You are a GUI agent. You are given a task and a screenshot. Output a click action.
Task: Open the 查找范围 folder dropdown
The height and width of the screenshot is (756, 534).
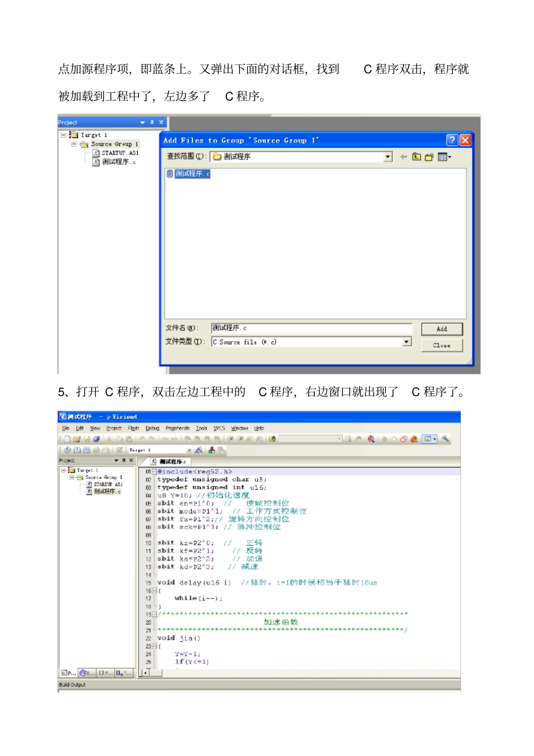pyautogui.click(x=388, y=157)
